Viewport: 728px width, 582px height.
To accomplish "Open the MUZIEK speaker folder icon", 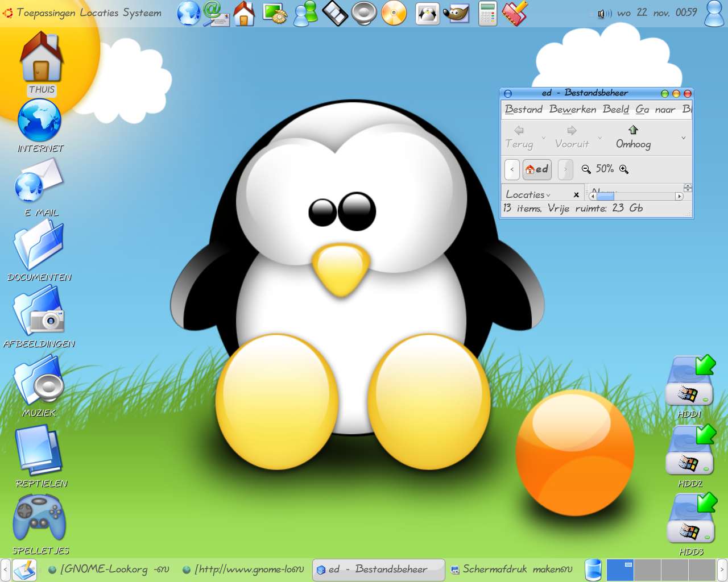I will pos(39,386).
